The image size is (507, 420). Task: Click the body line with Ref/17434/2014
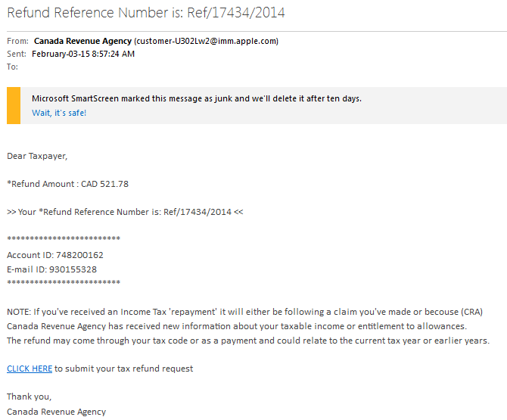pyautogui.click(x=125, y=212)
